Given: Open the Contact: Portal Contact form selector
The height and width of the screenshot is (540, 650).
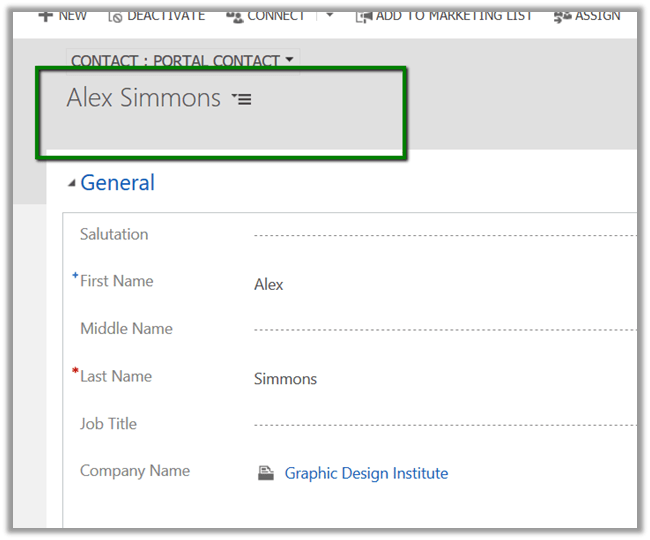Looking at the screenshot, I should pyautogui.click(x=182, y=61).
